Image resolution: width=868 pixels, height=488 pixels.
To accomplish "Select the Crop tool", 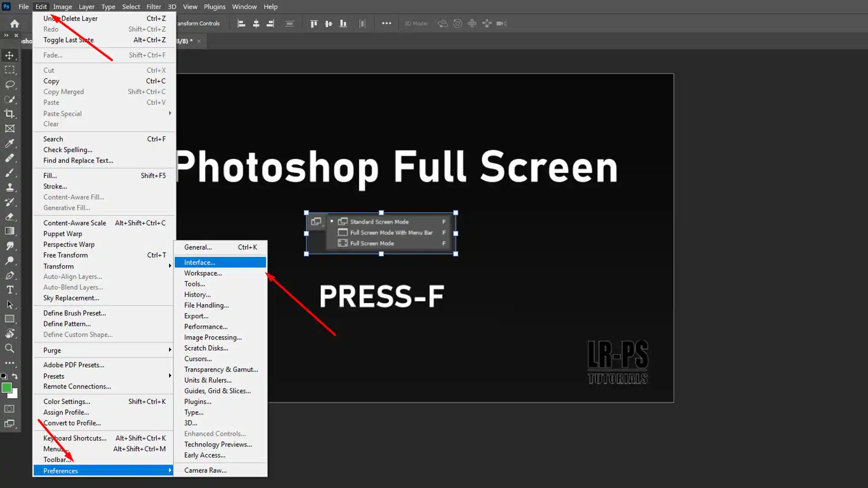I will (9, 114).
